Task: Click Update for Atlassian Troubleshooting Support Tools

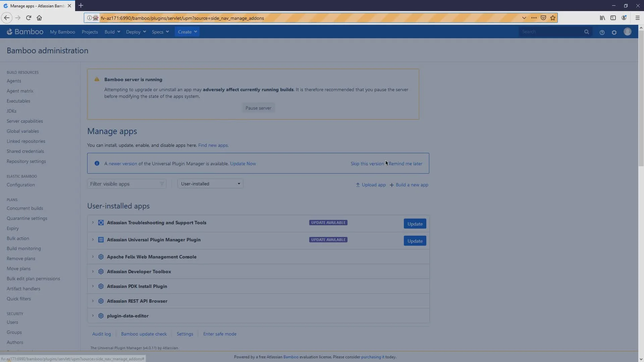Action: tap(415, 223)
